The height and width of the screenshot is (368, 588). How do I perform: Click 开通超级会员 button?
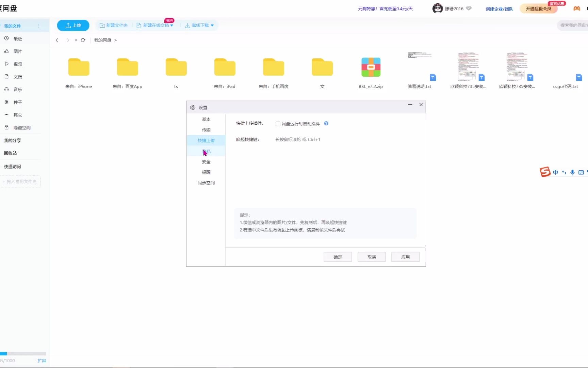538,9
